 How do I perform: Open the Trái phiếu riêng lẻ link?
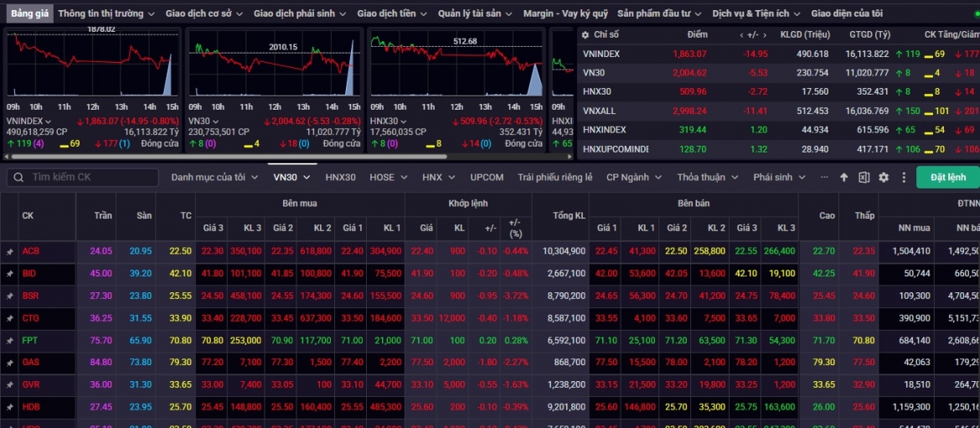click(x=555, y=178)
